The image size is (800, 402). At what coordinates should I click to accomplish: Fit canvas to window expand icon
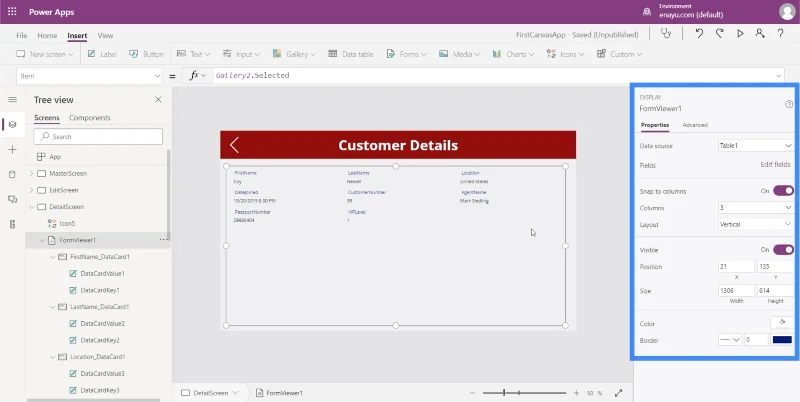[x=618, y=393]
